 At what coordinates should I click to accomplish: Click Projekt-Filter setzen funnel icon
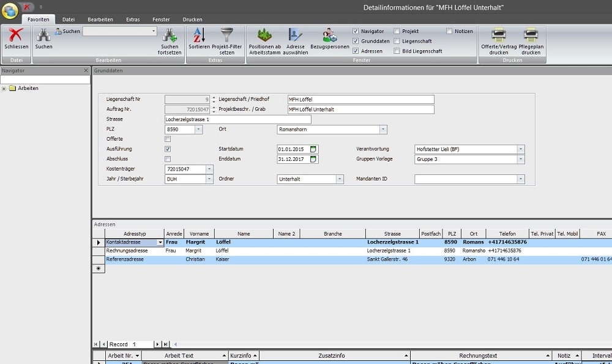tap(227, 35)
